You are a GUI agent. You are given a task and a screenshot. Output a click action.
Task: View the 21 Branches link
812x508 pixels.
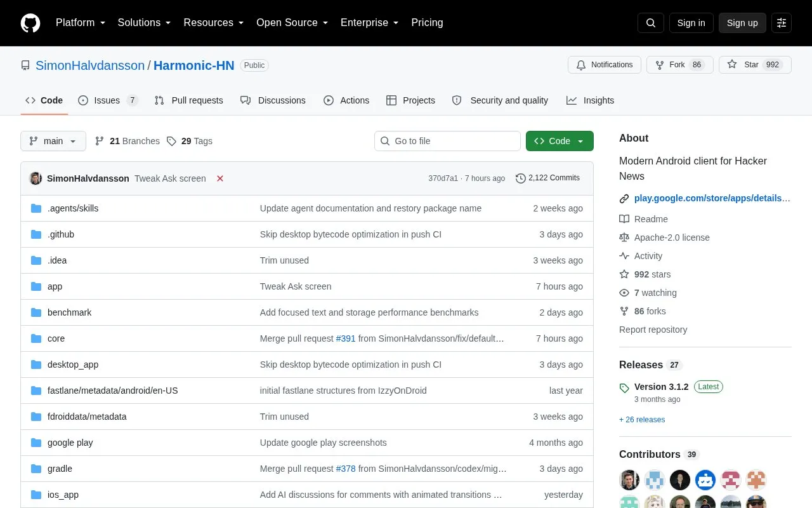click(127, 141)
